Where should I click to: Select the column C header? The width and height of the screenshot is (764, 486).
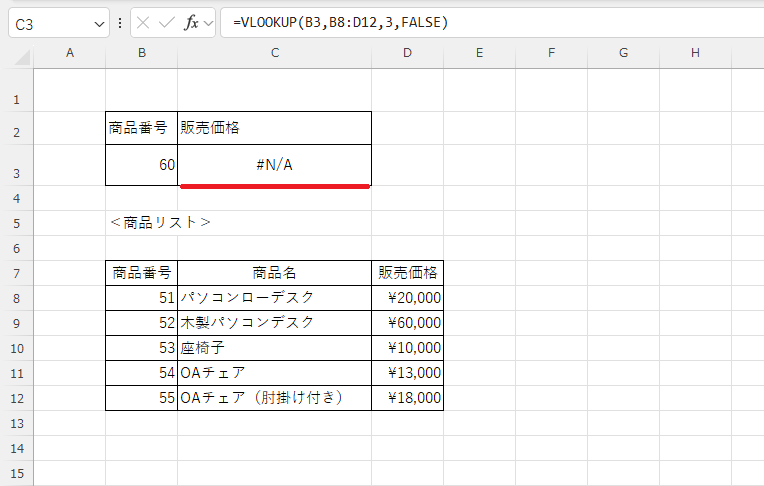tap(274, 52)
